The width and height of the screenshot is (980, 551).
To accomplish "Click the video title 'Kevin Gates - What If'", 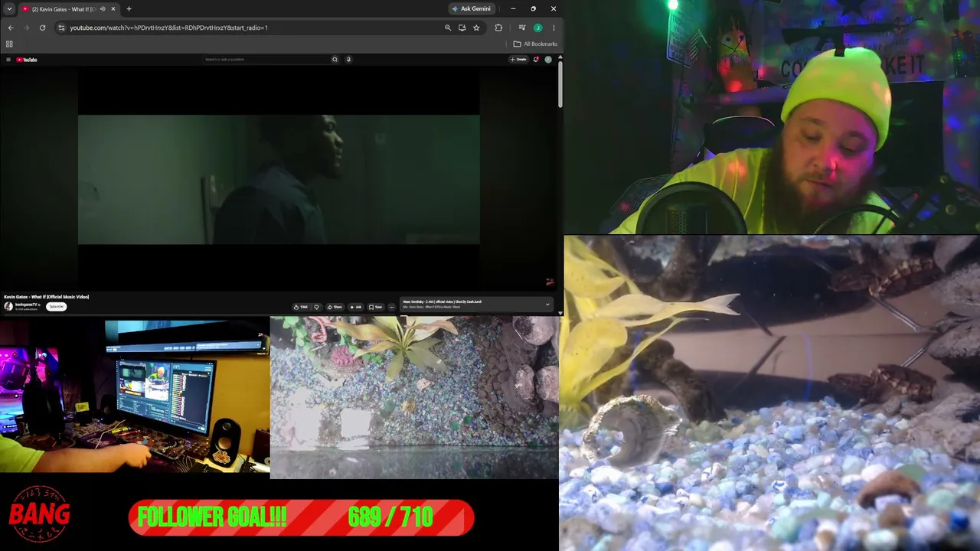I will click(x=47, y=297).
